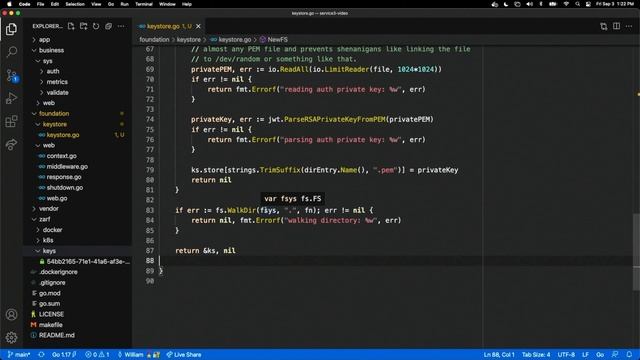Collapse the sys folder
This screenshot has height=360, width=640.
pyautogui.click(x=47, y=61)
